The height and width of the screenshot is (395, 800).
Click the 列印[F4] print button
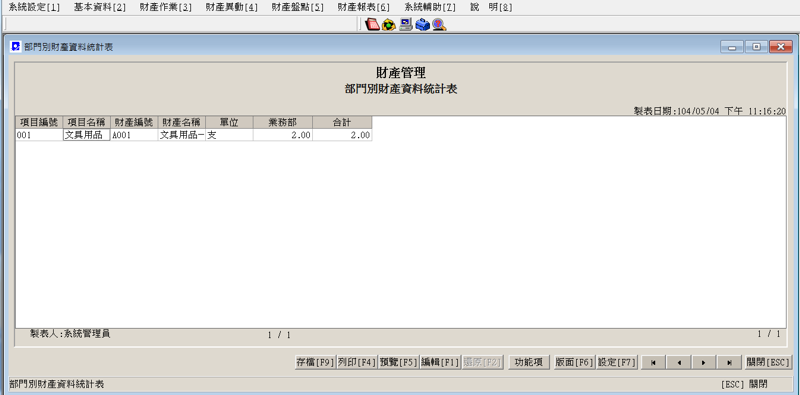[357, 362]
